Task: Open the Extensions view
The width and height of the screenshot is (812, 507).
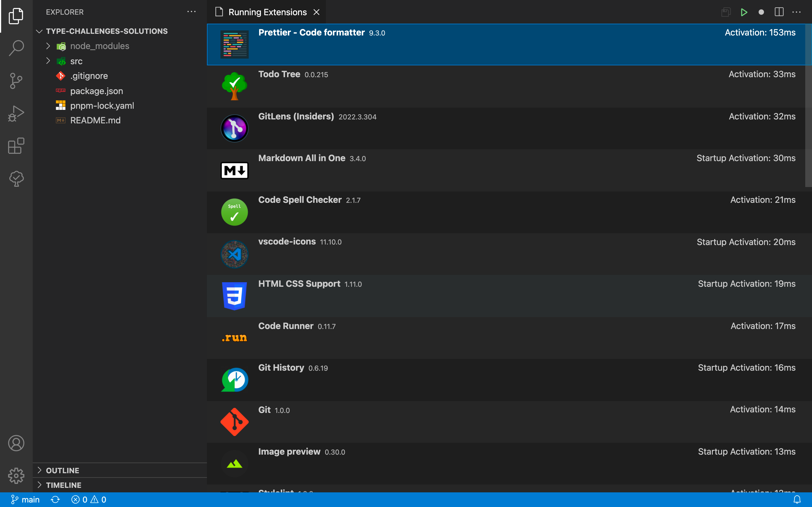Action: (16, 146)
